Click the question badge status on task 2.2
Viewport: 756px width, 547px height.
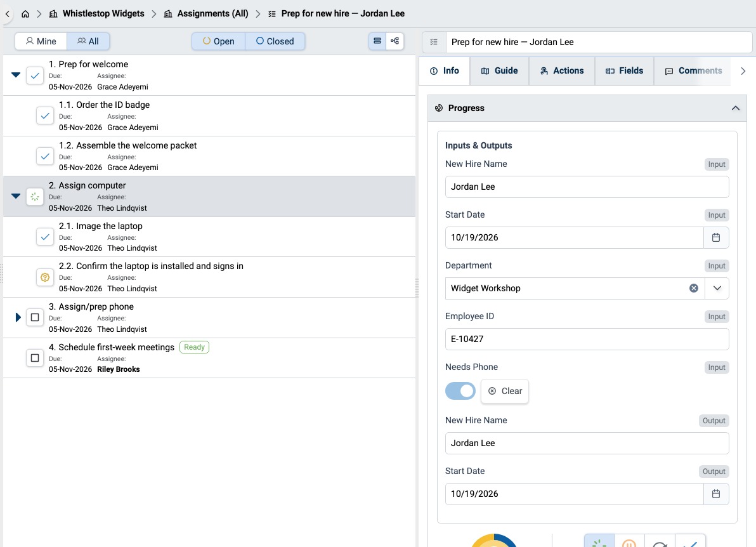(45, 277)
